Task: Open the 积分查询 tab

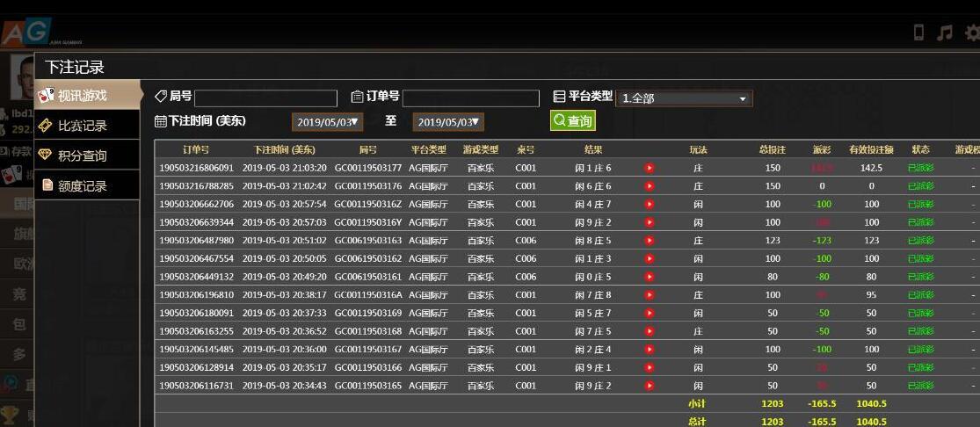Action: click(87, 156)
